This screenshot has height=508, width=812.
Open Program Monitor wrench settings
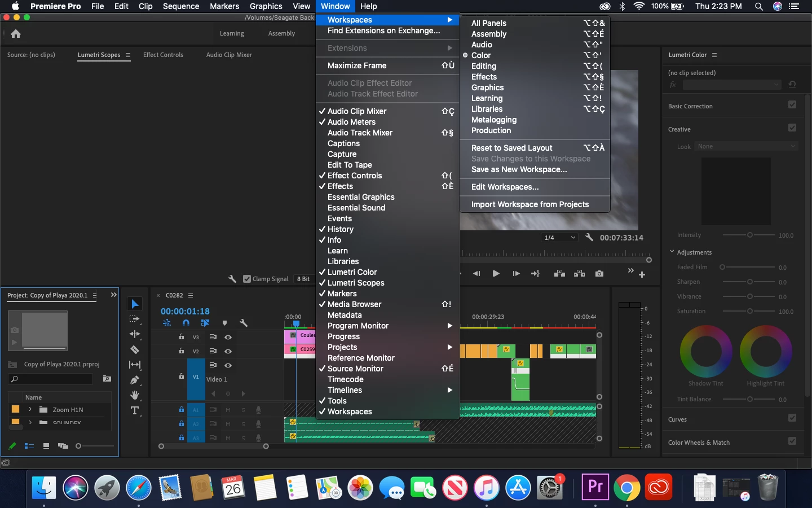pyautogui.click(x=589, y=238)
